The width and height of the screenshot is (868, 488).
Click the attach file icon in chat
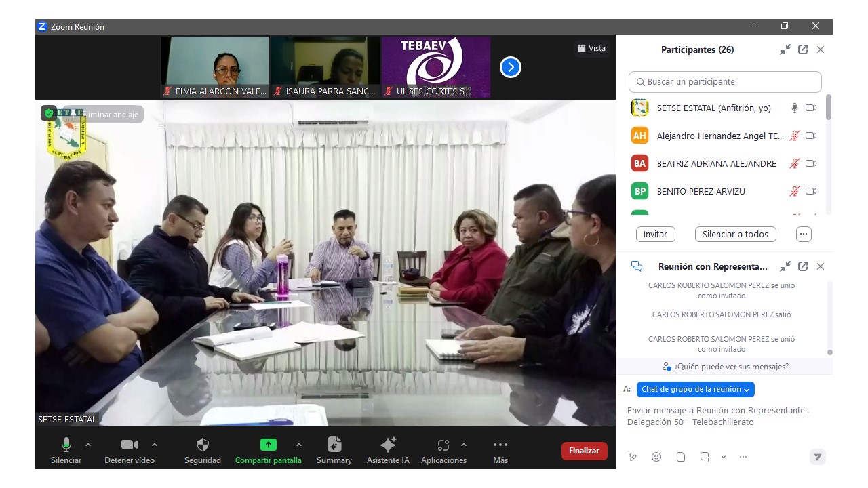click(x=681, y=457)
